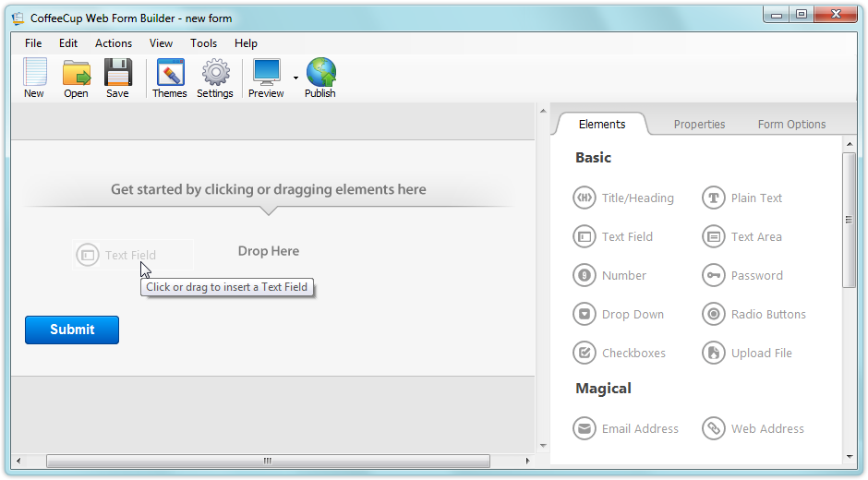Click the Elements panel scroll down arrow

pyautogui.click(x=850, y=457)
